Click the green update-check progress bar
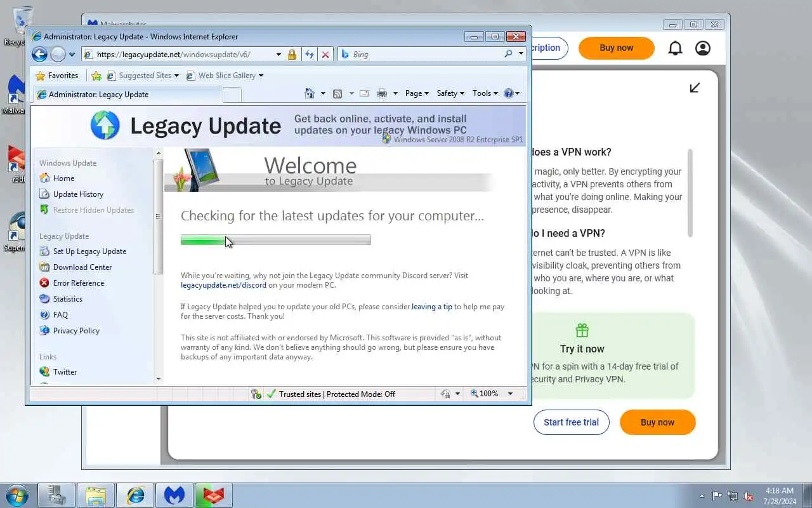The height and width of the screenshot is (508, 812). [275, 240]
